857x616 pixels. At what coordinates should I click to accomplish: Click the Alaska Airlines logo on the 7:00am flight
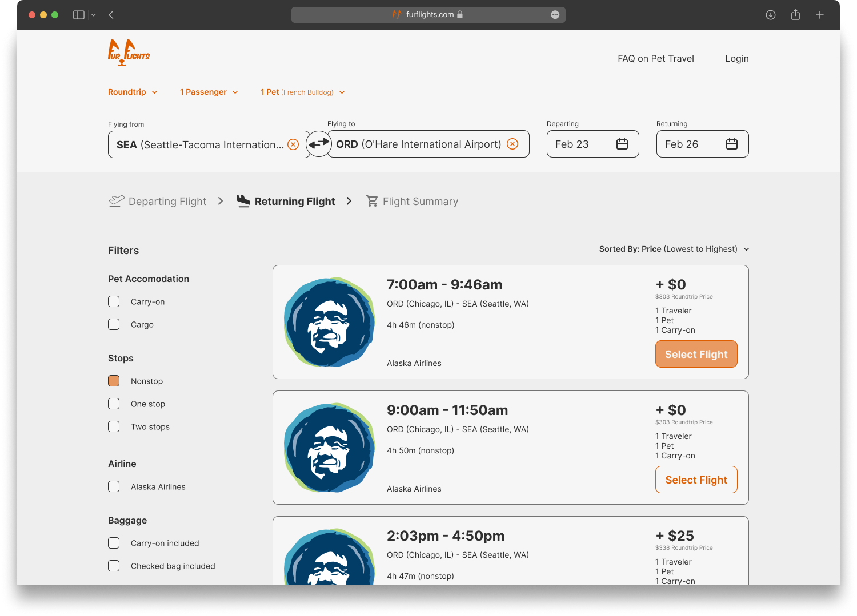click(330, 322)
